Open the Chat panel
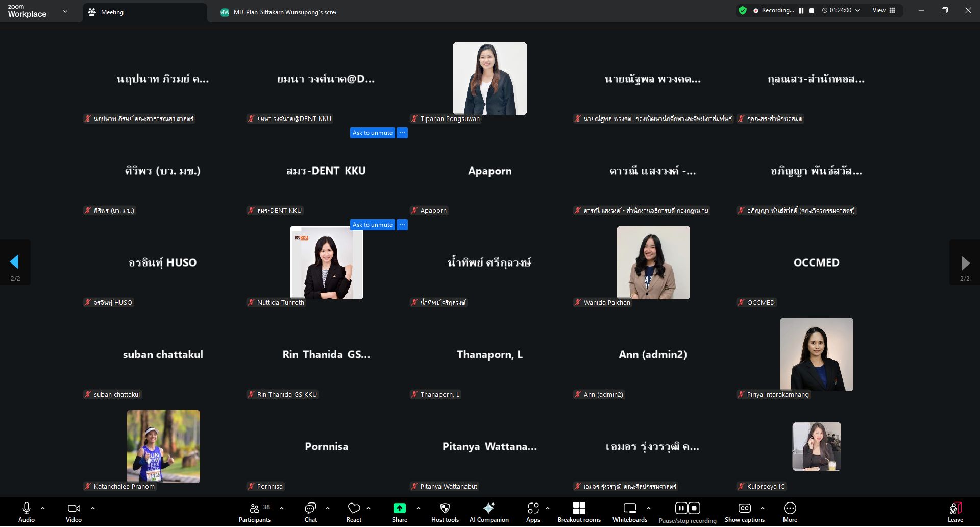Screen dimensions: 980x527 click(x=310, y=512)
